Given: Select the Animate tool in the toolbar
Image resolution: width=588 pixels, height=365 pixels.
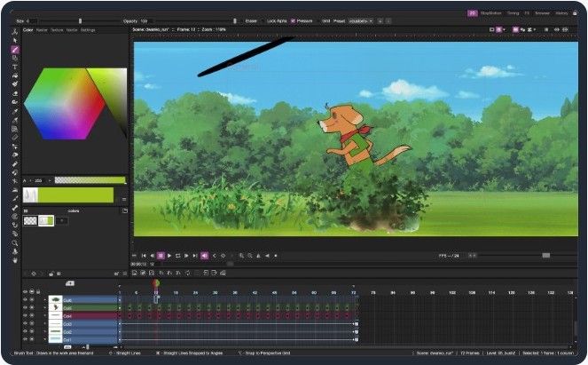Looking at the screenshot, I should pyautogui.click(x=14, y=32).
